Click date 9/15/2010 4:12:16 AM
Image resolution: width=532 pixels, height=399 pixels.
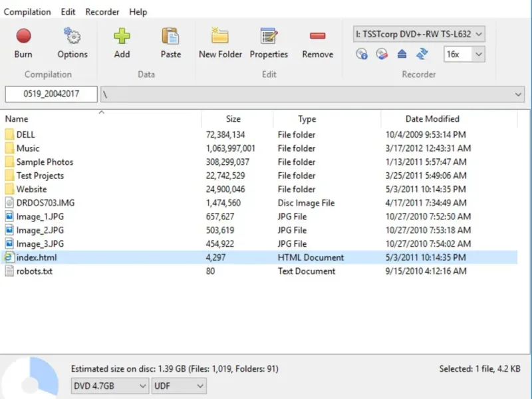426,271
